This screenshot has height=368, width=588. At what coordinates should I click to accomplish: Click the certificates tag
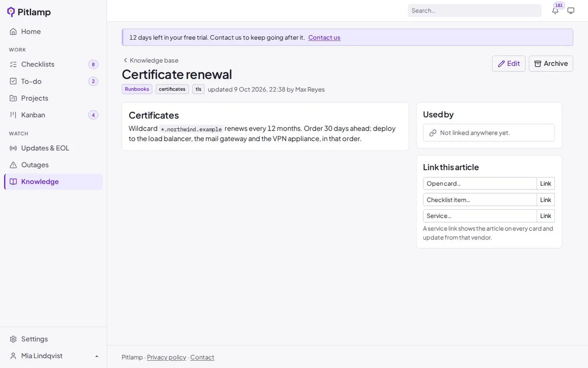pos(172,89)
